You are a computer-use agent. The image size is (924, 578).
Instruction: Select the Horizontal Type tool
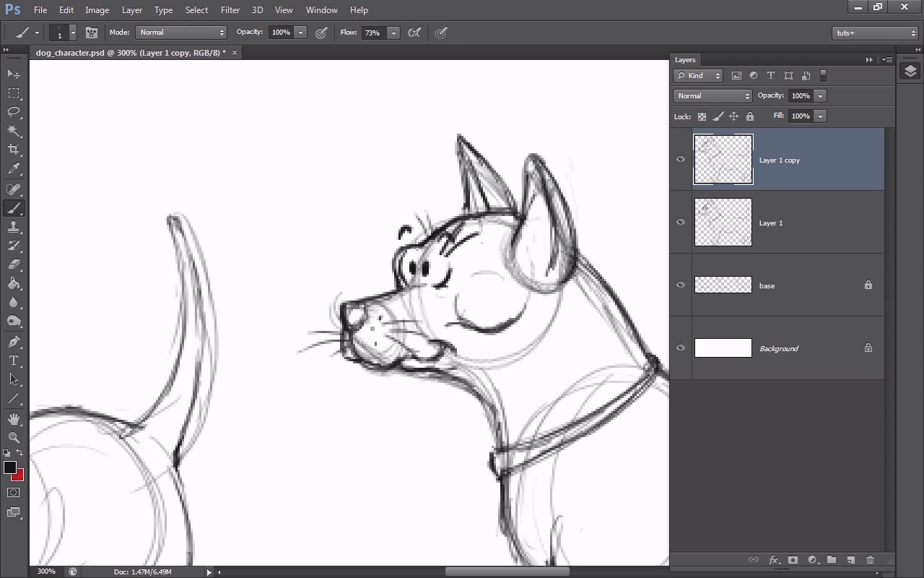click(14, 361)
